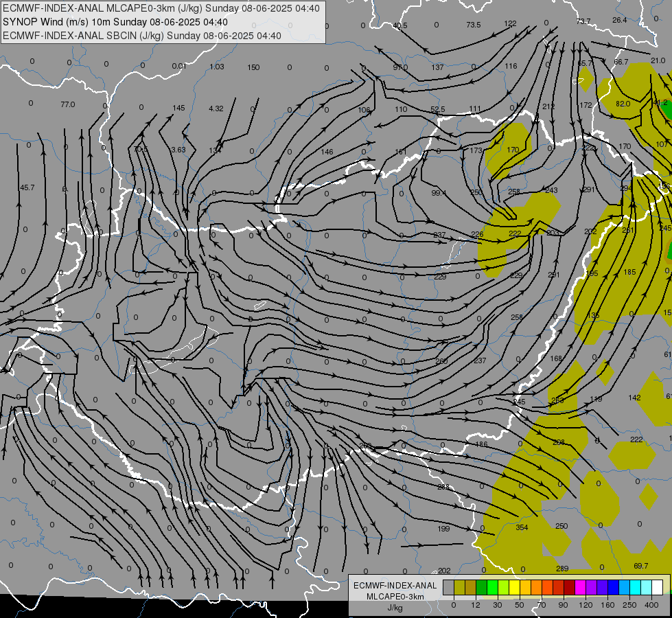Image resolution: width=672 pixels, height=618 pixels.
Task: Click the map value 97.0
Action: pyautogui.click(x=400, y=67)
